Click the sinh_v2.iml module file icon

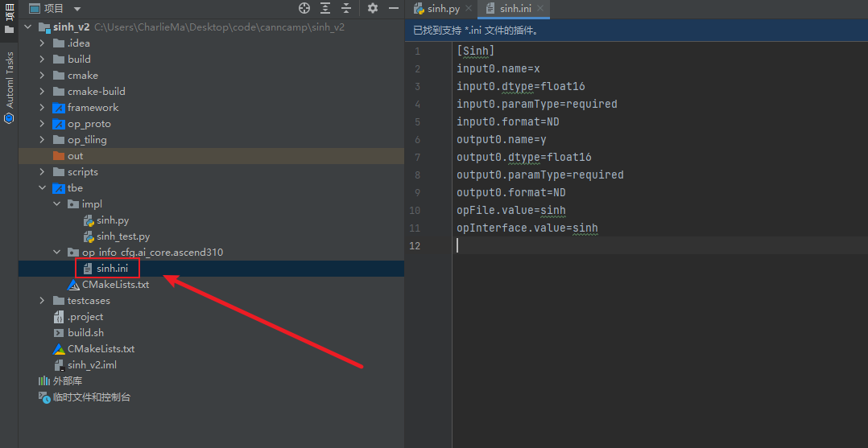point(59,366)
